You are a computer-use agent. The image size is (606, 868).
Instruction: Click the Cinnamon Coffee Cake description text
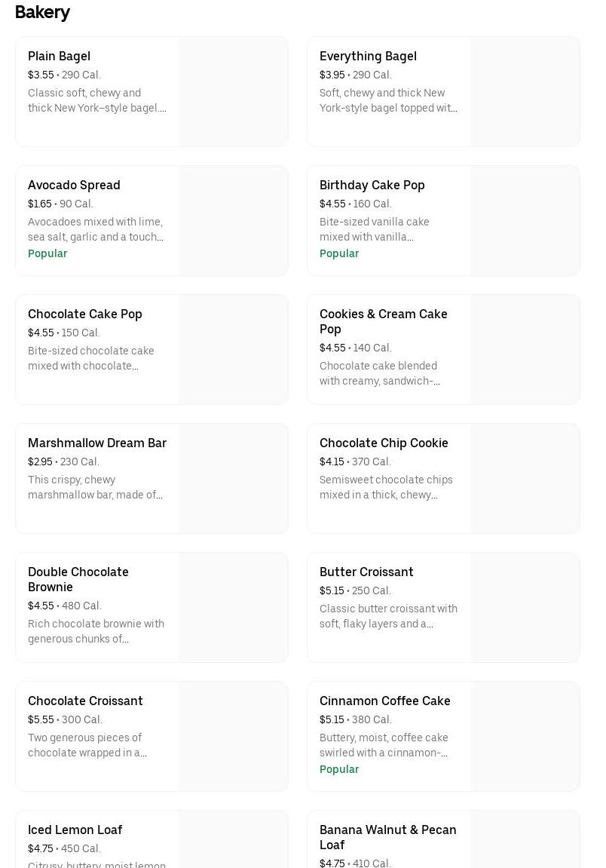384,745
